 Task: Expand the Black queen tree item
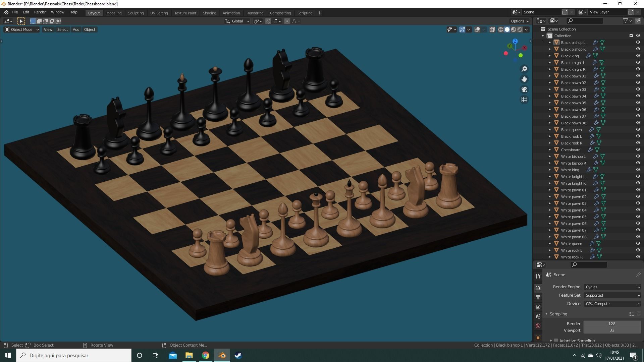(x=549, y=130)
